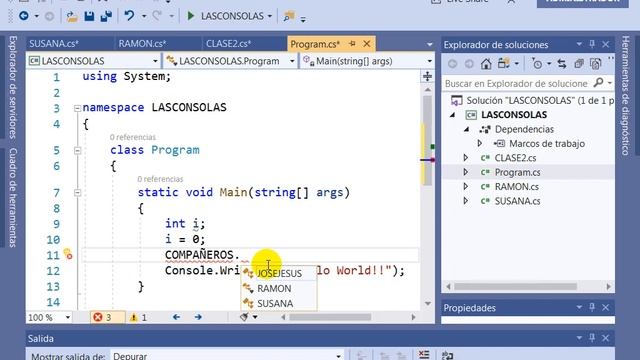Open the debug target dropdown beside LASCONSOLAS
The width and height of the screenshot is (640, 360).
click(270, 16)
